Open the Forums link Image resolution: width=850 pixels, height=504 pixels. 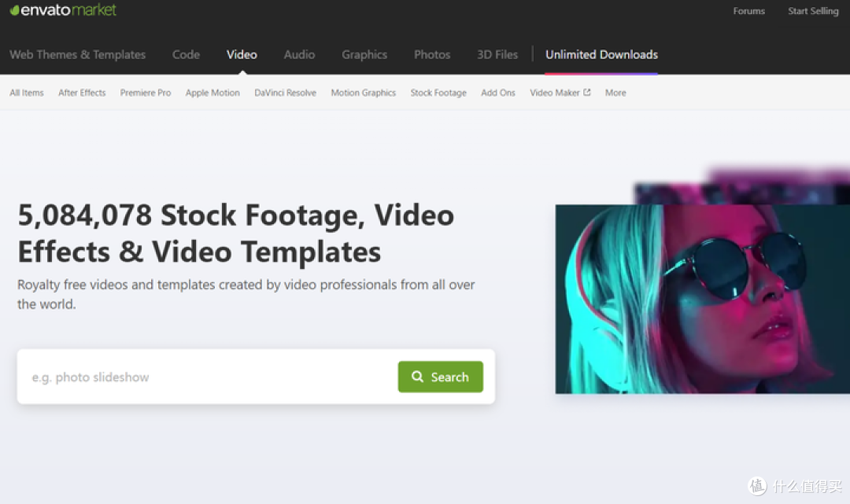pos(748,11)
